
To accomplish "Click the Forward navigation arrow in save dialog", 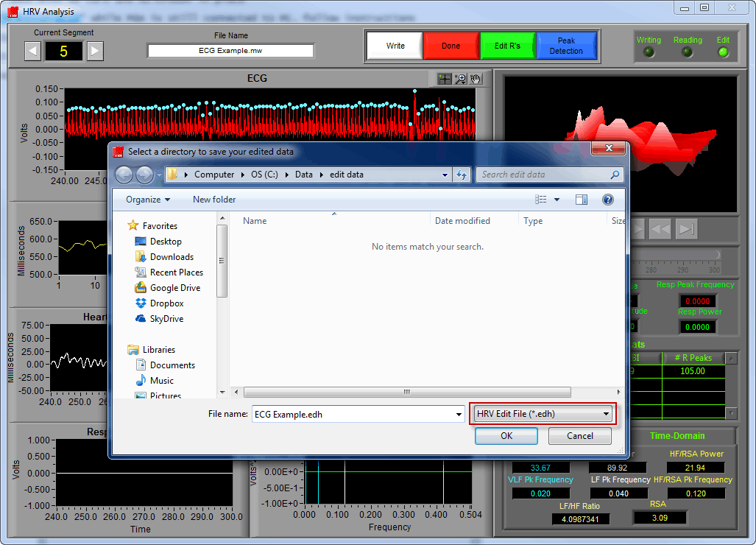I will pyautogui.click(x=144, y=175).
